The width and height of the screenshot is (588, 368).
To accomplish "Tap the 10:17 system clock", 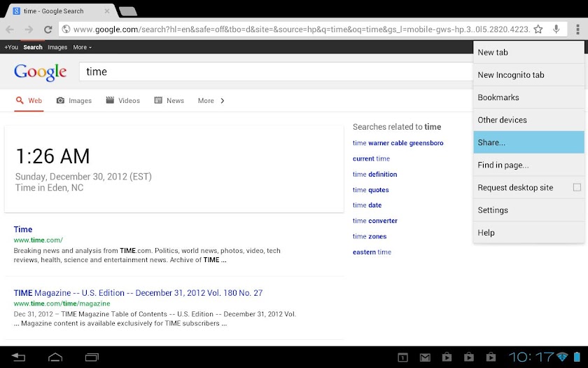I will tap(531, 357).
